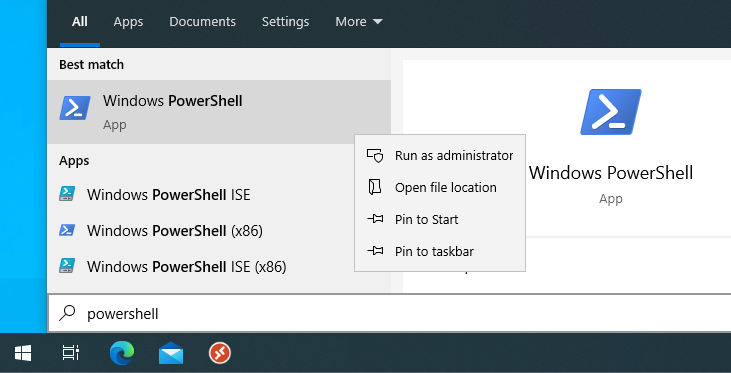Click the PowerShell ISE (x86) icon
The width and height of the screenshot is (731, 373).
(67, 266)
